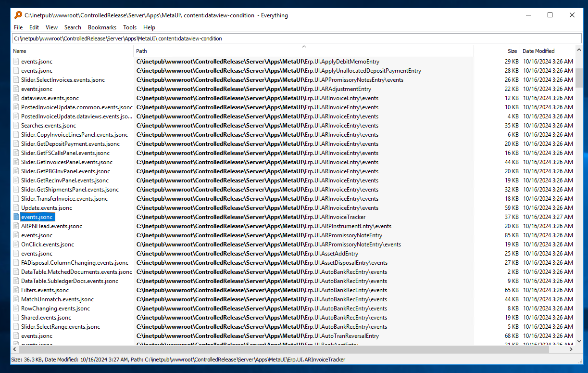The height and width of the screenshot is (373, 588).
Task: Open the View menu
Action: (51, 27)
